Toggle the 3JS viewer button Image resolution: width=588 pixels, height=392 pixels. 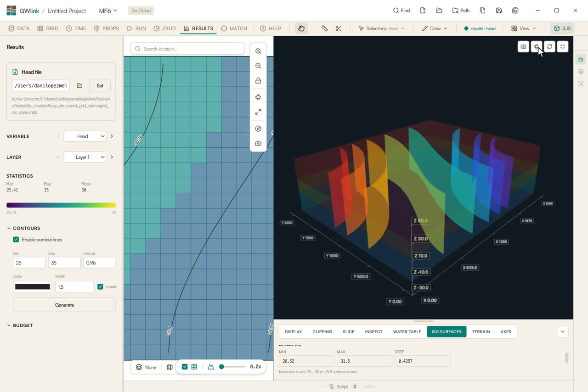(x=562, y=28)
